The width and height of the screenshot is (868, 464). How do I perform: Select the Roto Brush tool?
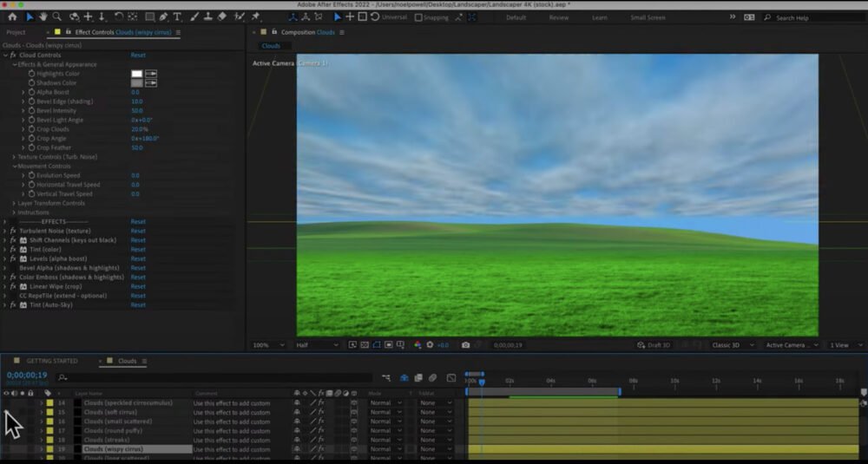pyautogui.click(x=240, y=17)
